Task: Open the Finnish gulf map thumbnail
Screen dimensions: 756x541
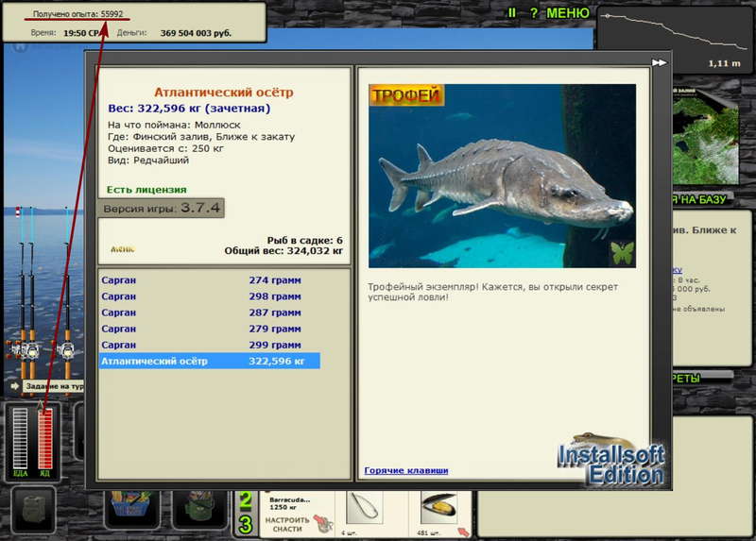Action: [x=705, y=136]
